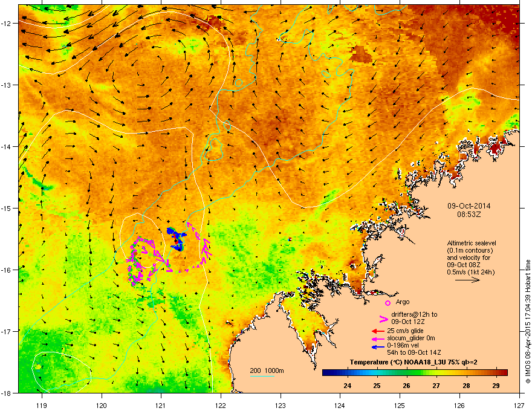Select the time '08:53Z'
Image resolution: width=532 pixels, height=411 pixels.
[x=469, y=215]
